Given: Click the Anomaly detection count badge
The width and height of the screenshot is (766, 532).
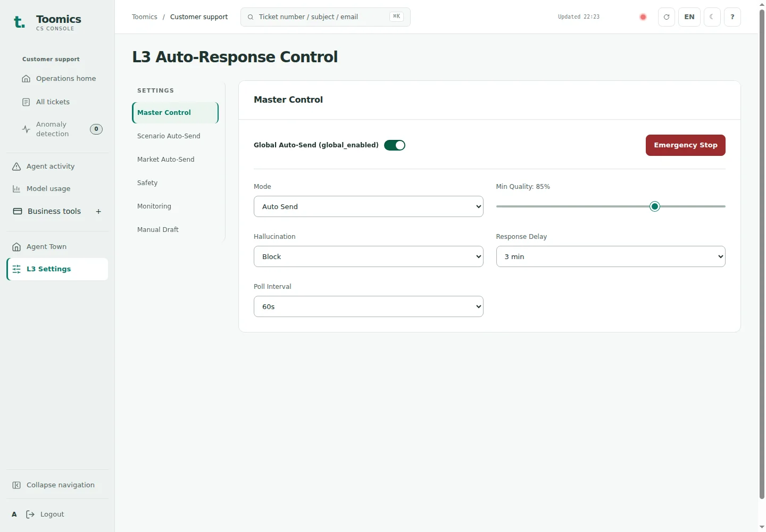Looking at the screenshot, I should pos(96,129).
